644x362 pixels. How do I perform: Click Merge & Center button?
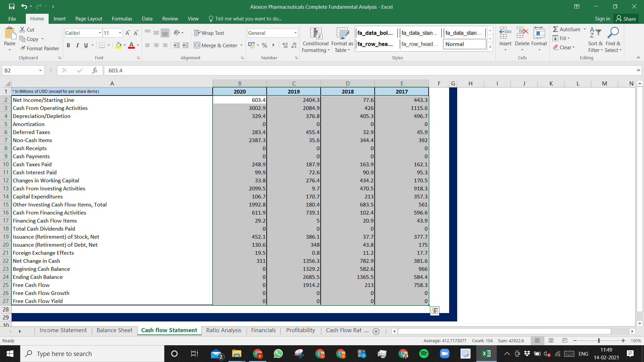coord(216,45)
